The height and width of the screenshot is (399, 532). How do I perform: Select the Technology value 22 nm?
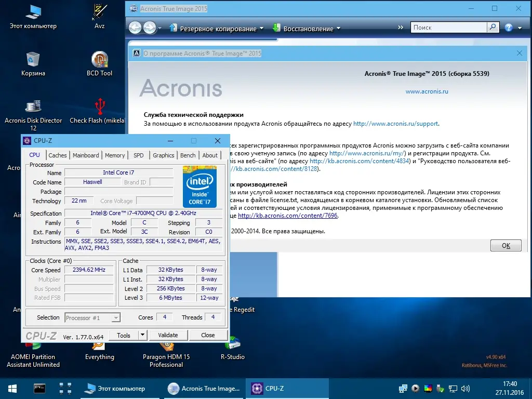(79, 201)
